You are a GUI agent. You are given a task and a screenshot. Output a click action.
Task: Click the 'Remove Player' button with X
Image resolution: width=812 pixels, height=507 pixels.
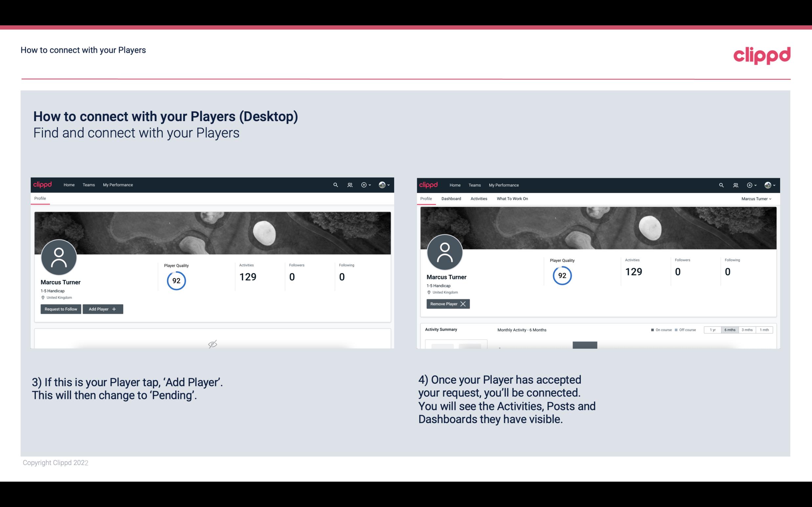[448, 304]
